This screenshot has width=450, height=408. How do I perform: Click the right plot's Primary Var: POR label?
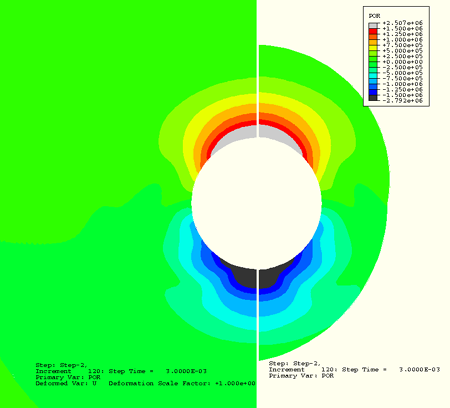coord(301,376)
